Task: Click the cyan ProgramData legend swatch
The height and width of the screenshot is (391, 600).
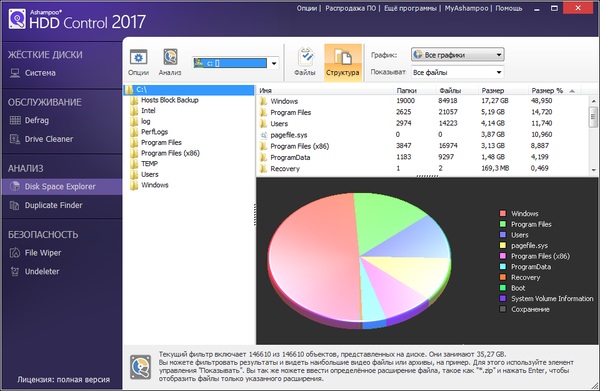Action: coord(503,267)
